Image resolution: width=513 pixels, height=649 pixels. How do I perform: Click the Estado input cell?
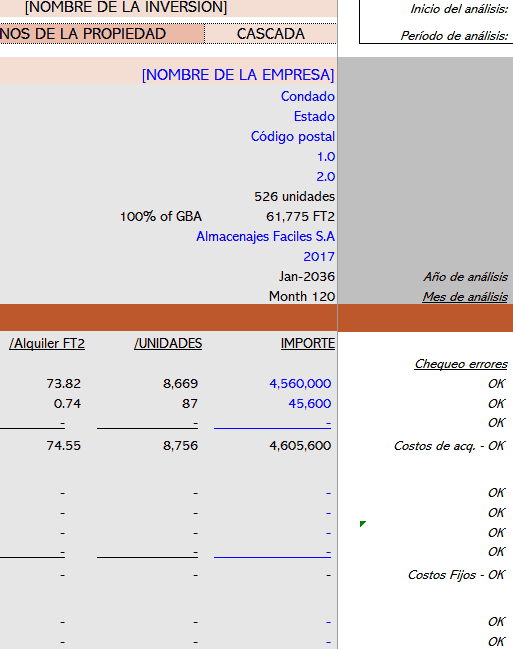(x=314, y=116)
